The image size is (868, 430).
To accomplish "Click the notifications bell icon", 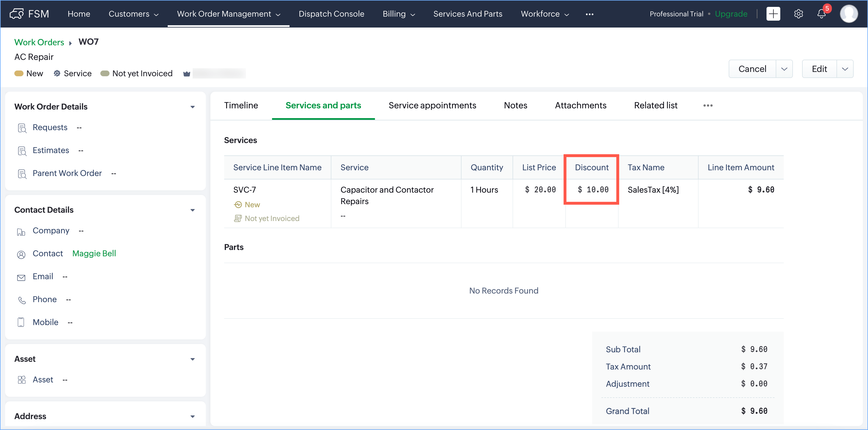I will point(821,14).
